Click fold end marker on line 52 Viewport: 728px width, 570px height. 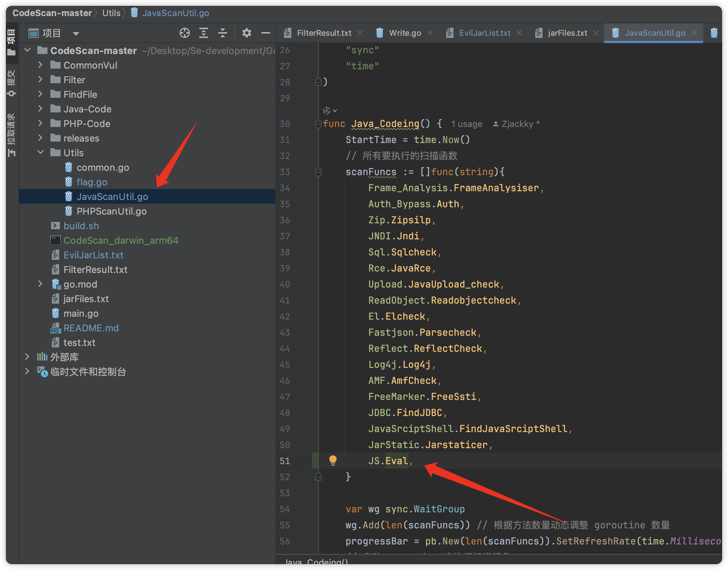[318, 477]
